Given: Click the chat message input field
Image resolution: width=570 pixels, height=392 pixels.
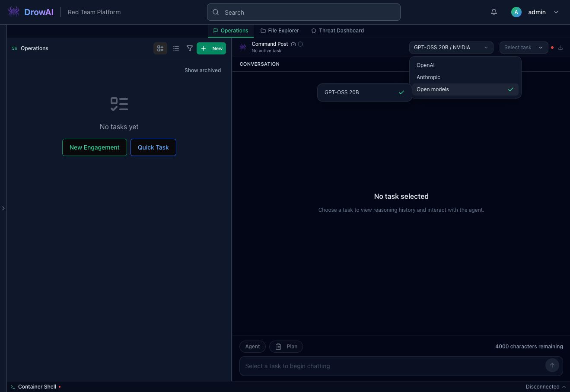Looking at the screenshot, I should coord(392,366).
